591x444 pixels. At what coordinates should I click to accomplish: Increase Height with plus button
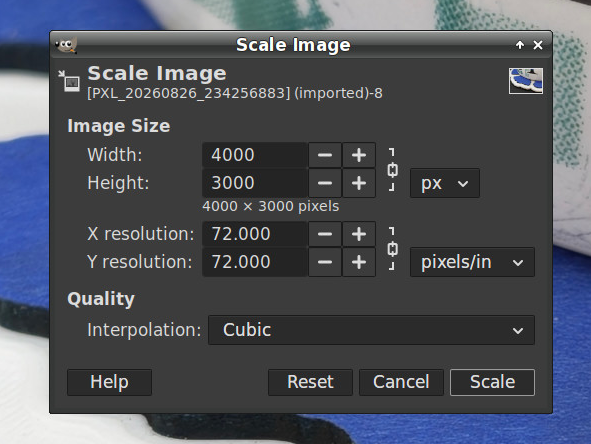[x=359, y=183]
